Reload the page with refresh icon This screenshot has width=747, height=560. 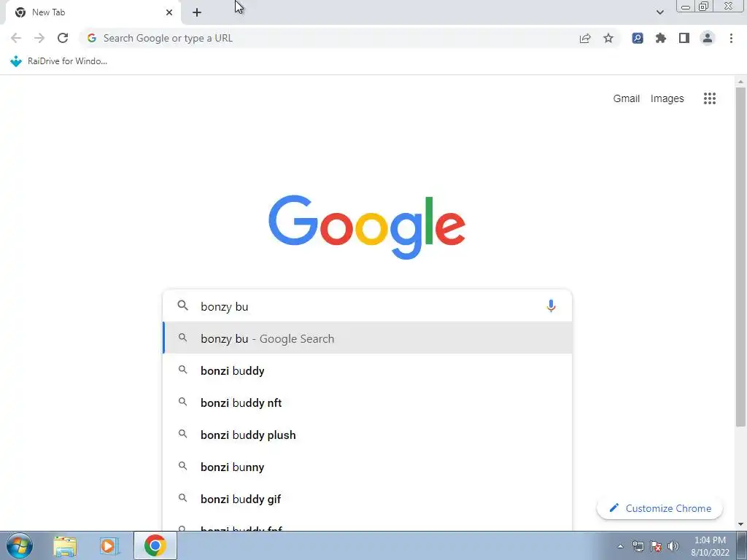point(63,38)
